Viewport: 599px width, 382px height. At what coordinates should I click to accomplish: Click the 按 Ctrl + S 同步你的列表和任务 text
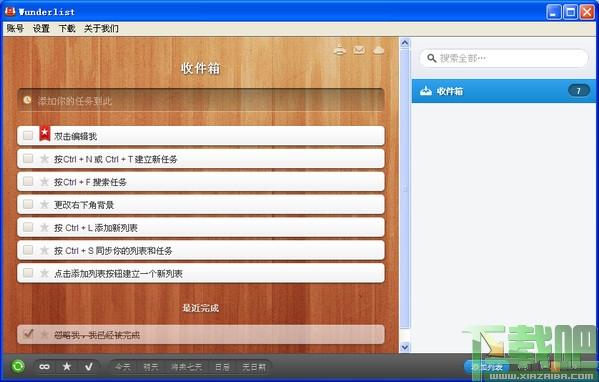(x=113, y=251)
